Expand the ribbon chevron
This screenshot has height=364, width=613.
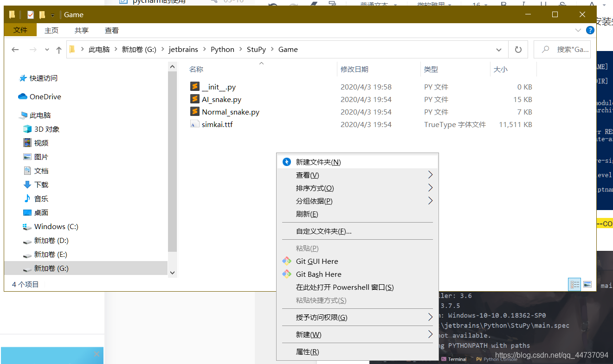[578, 30]
